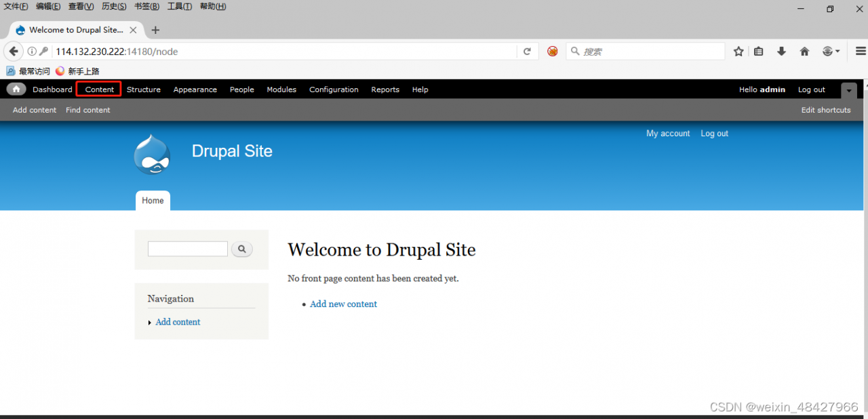Click Log out in the blue header

pyautogui.click(x=714, y=134)
